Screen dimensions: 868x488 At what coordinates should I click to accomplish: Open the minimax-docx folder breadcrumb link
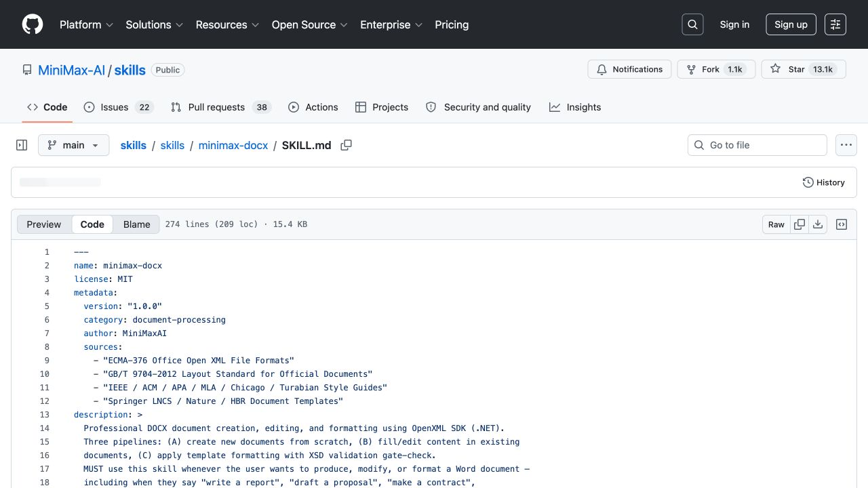(x=233, y=145)
